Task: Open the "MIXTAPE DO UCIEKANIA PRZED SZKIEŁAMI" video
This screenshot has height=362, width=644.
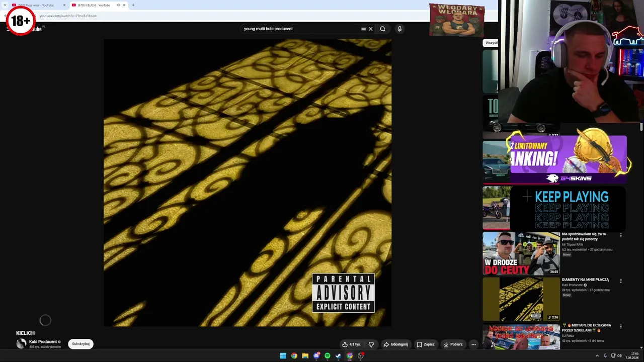Action: click(x=587, y=328)
